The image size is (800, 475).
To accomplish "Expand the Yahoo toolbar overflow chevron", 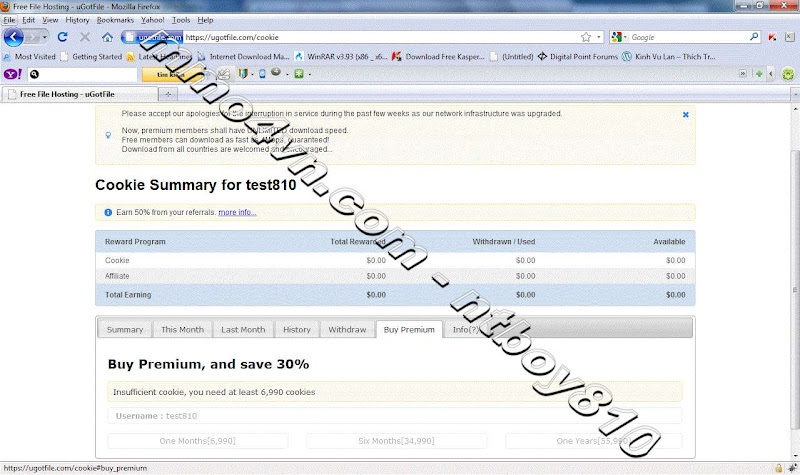I will click(x=743, y=74).
